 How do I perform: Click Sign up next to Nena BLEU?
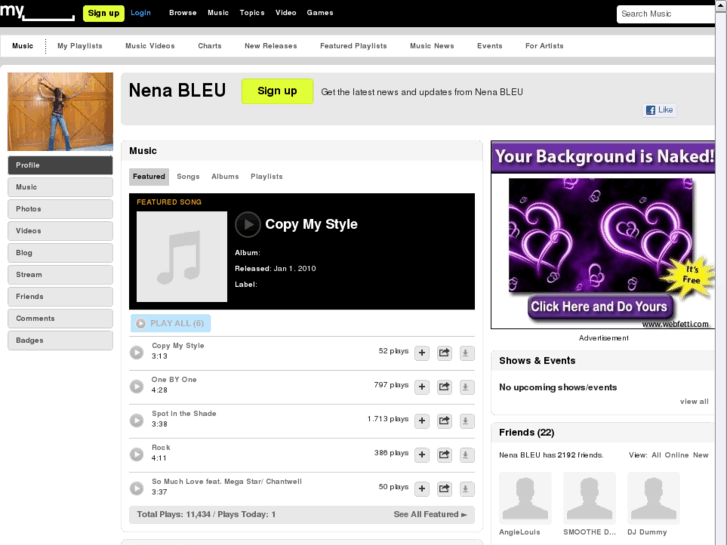[x=277, y=91]
